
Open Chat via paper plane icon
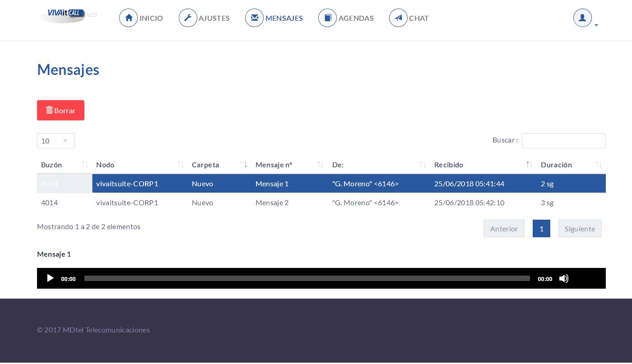click(398, 18)
